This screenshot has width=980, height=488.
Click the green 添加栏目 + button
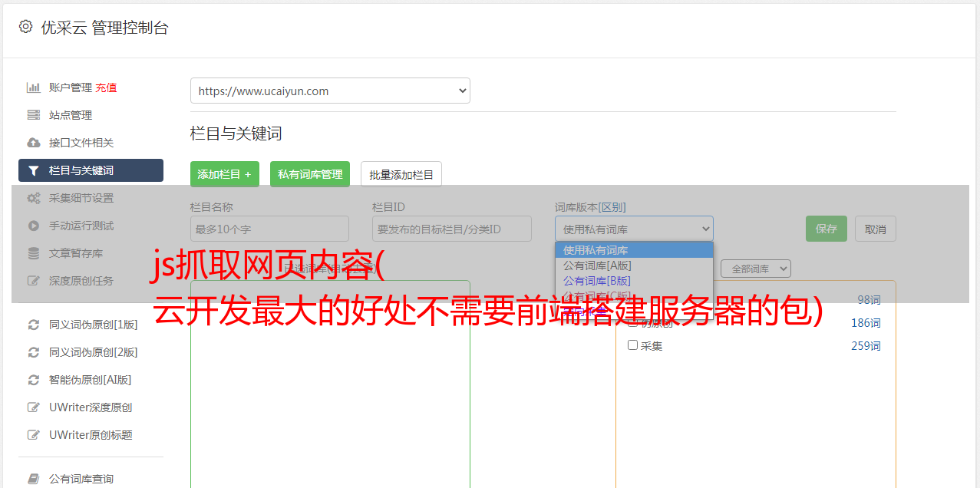point(225,174)
